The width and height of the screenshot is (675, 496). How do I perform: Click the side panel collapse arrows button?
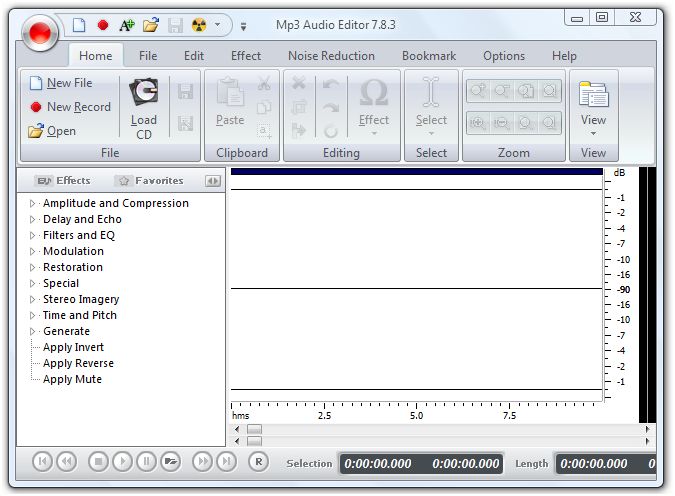[213, 181]
